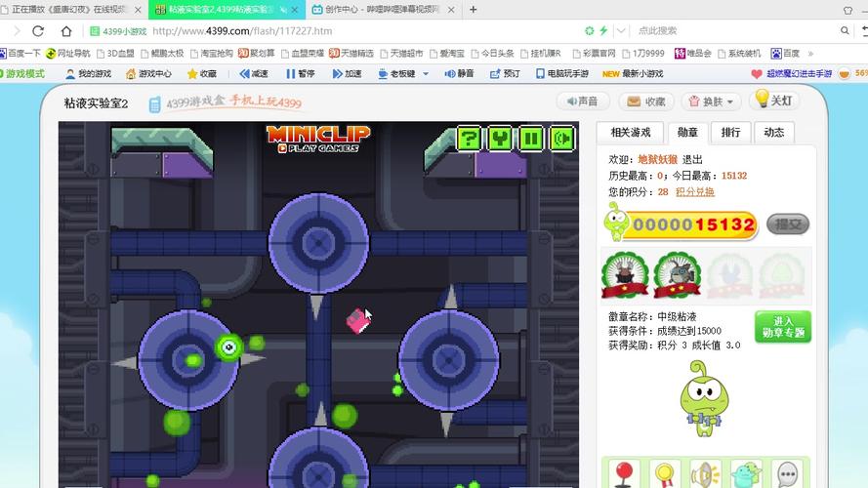Toggle page 声音 sound button
This screenshot has width=868, height=488.
click(x=582, y=102)
